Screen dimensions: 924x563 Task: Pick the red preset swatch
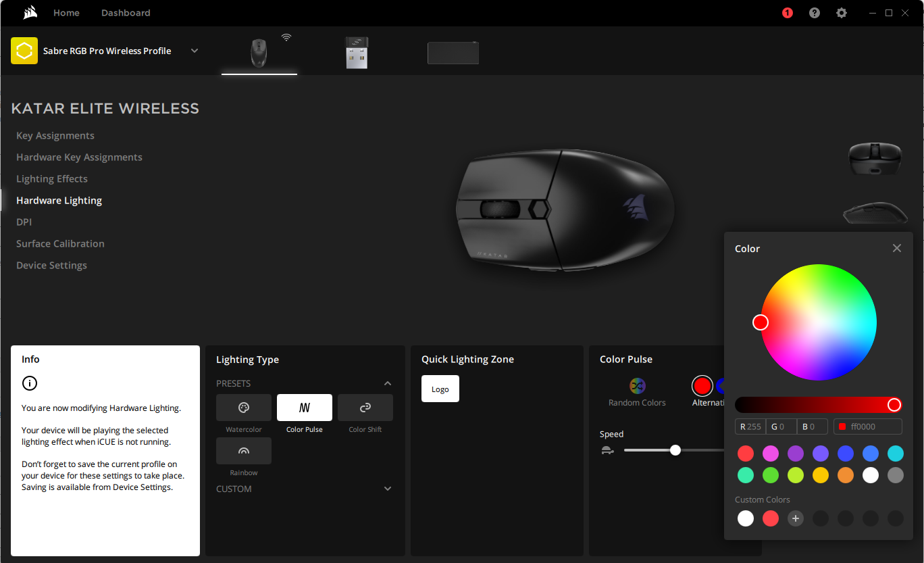[x=746, y=454]
